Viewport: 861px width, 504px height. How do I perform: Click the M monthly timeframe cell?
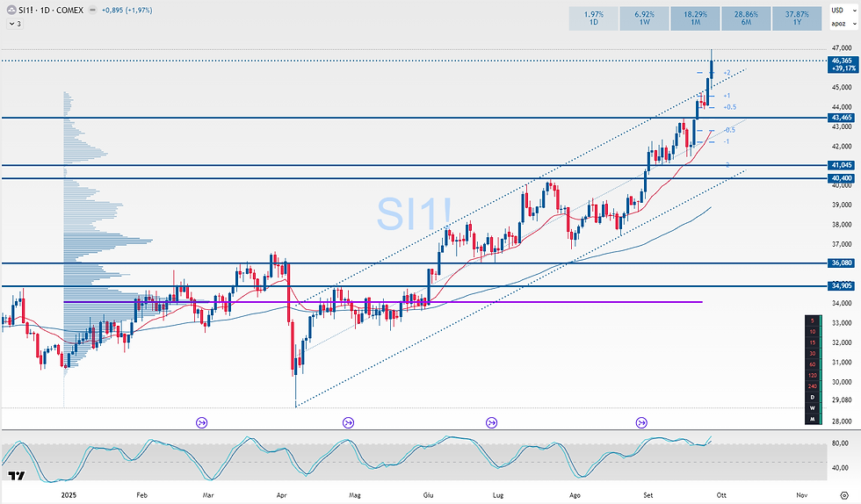(x=813, y=419)
